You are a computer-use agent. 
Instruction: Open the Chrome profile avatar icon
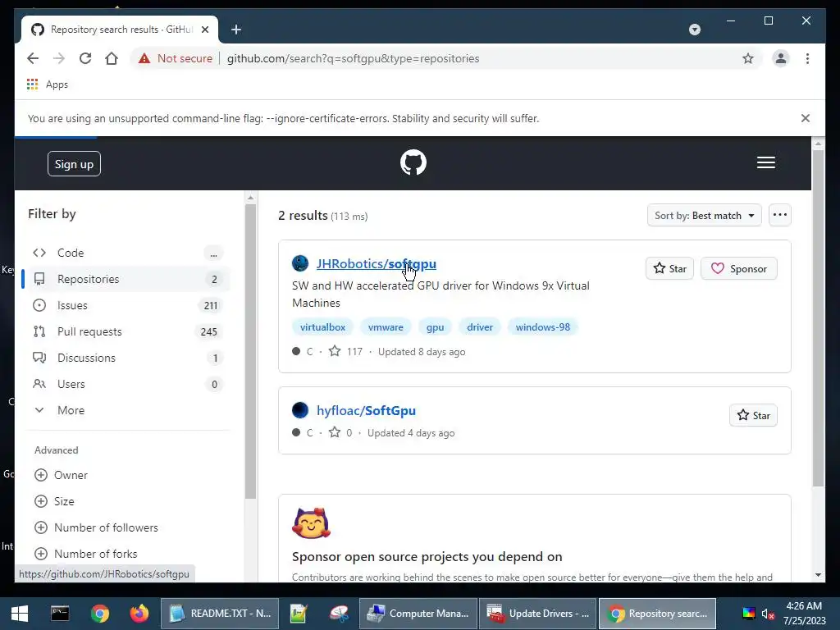pos(781,58)
